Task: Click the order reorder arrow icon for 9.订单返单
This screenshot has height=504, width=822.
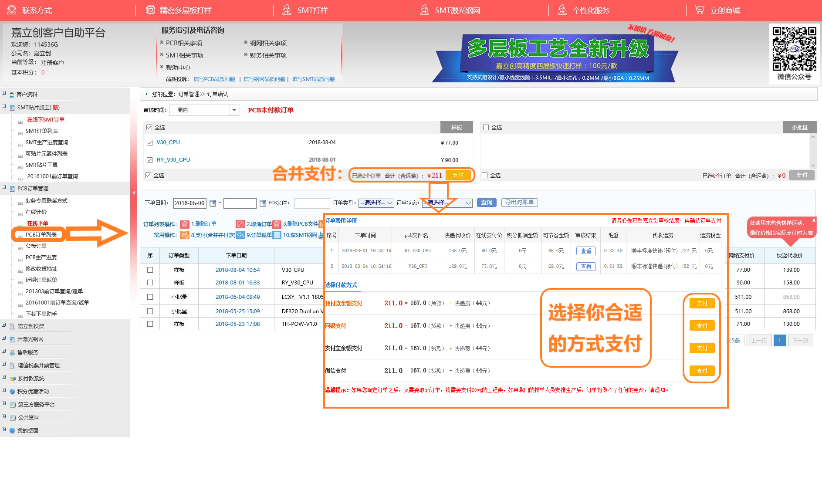Action: point(240,235)
